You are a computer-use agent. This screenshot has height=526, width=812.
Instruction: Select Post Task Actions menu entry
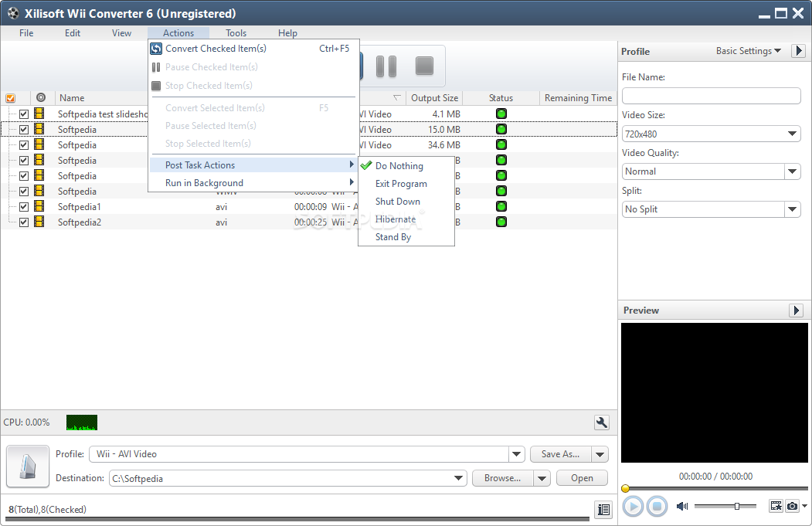(x=253, y=165)
